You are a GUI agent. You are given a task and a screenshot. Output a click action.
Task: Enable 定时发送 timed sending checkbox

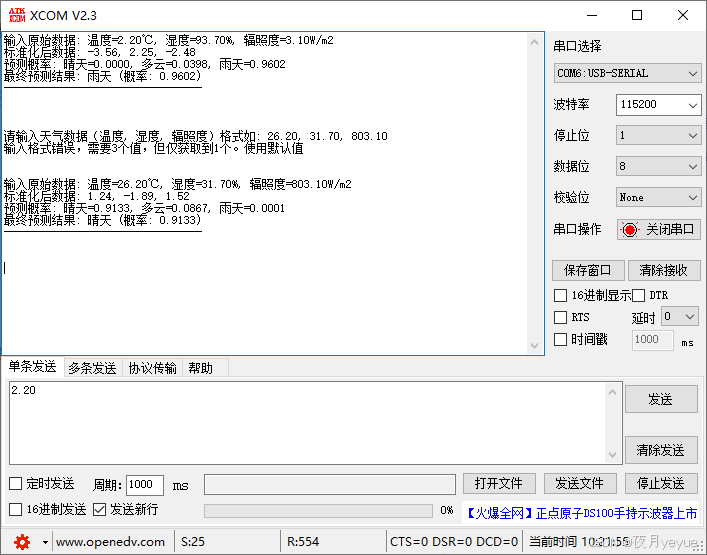[x=16, y=484]
